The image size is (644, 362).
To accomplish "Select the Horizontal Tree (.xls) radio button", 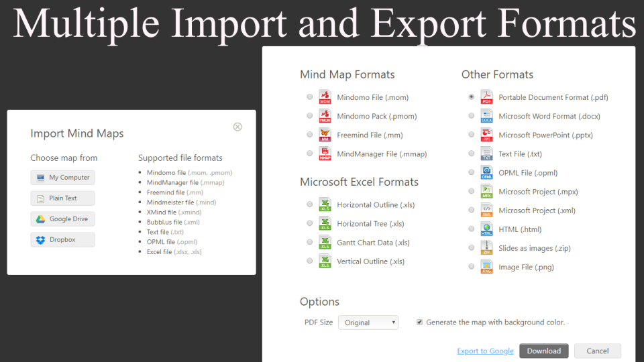I will [310, 223].
